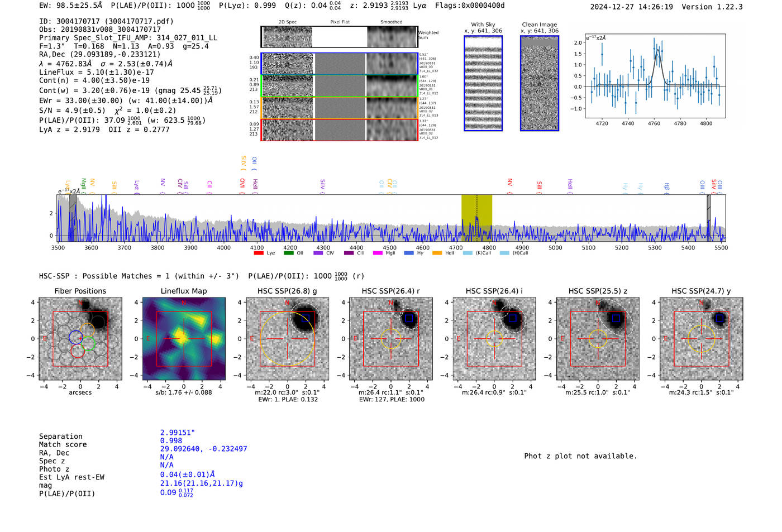Click the Est LyA rest-EW value 0.04(±0.01)Å
Screen dimensions: 782x532
click(188, 475)
